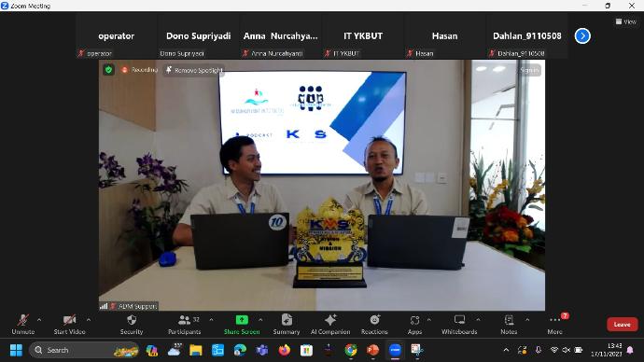Open the Security shield icon

(132, 320)
